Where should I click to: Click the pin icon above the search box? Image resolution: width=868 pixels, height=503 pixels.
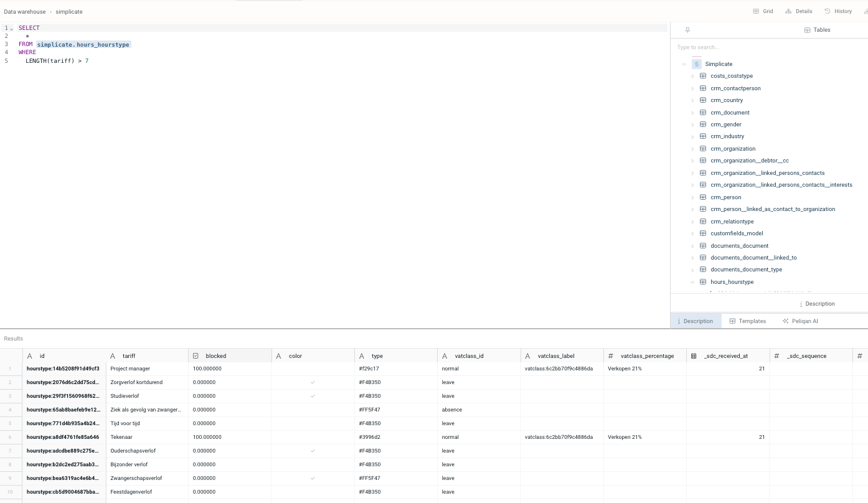687,30
